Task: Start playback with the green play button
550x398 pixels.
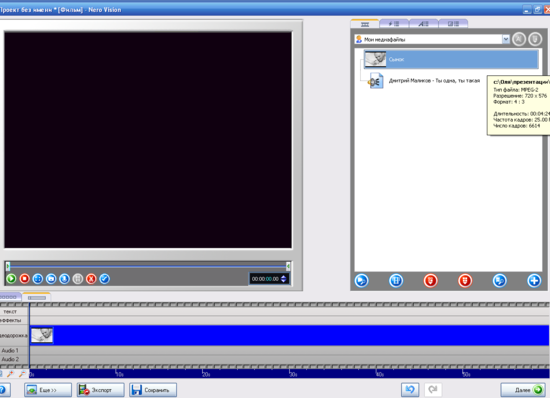Action: 11,279
